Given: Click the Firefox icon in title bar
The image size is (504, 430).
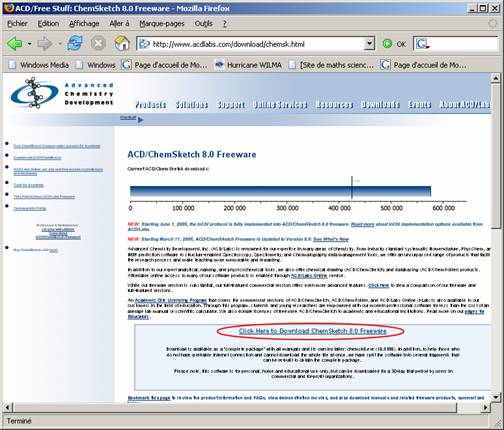Looking at the screenshot, I should click(9, 8).
